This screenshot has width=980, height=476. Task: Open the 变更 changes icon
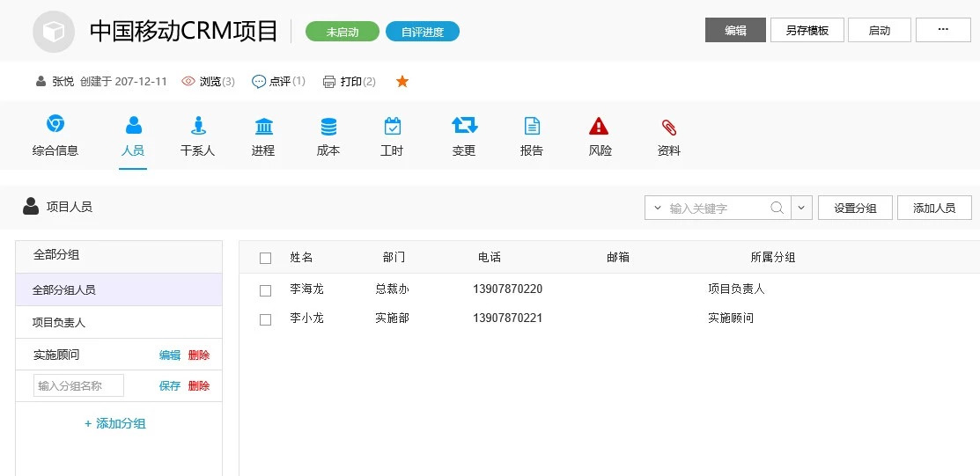tap(464, 125)
